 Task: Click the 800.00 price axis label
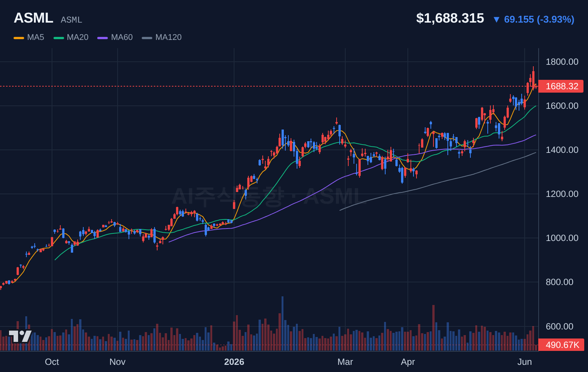559,282
